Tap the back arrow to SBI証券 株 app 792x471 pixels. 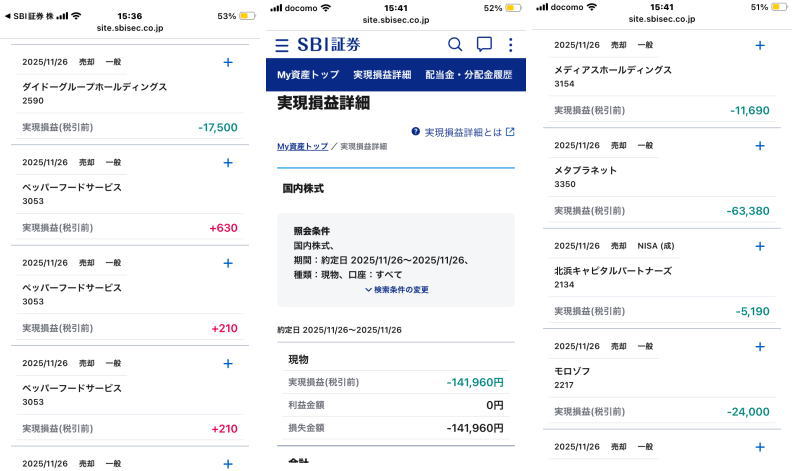pos(8,16)
